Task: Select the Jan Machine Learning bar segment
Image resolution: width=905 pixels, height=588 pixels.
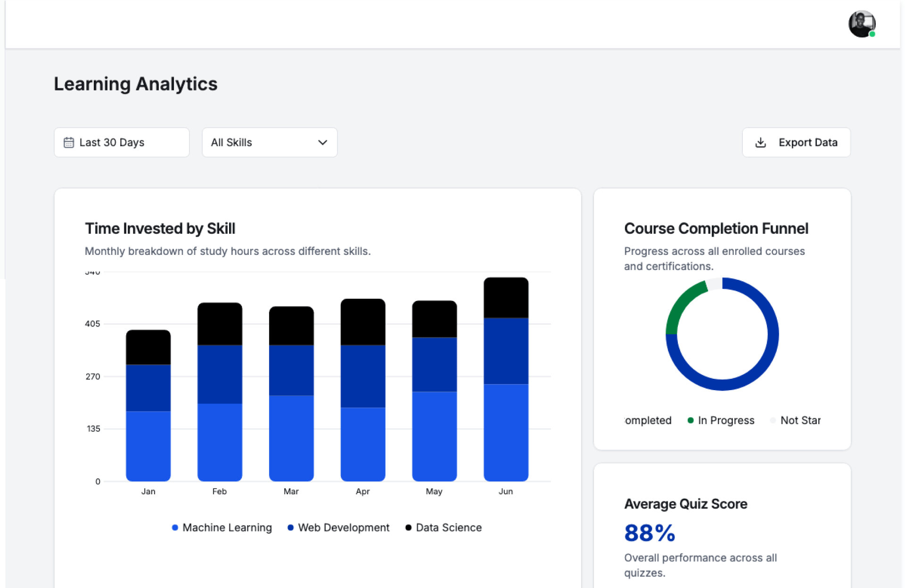Action: coord(148,446)
